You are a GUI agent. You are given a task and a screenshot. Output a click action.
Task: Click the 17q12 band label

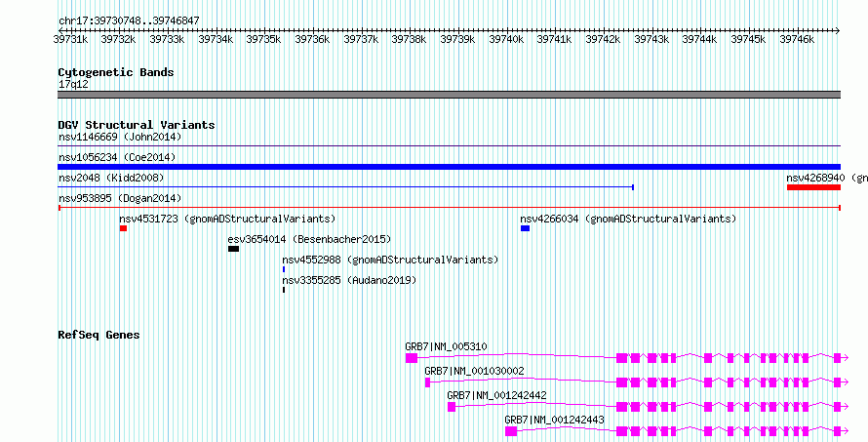pos(73,85)
